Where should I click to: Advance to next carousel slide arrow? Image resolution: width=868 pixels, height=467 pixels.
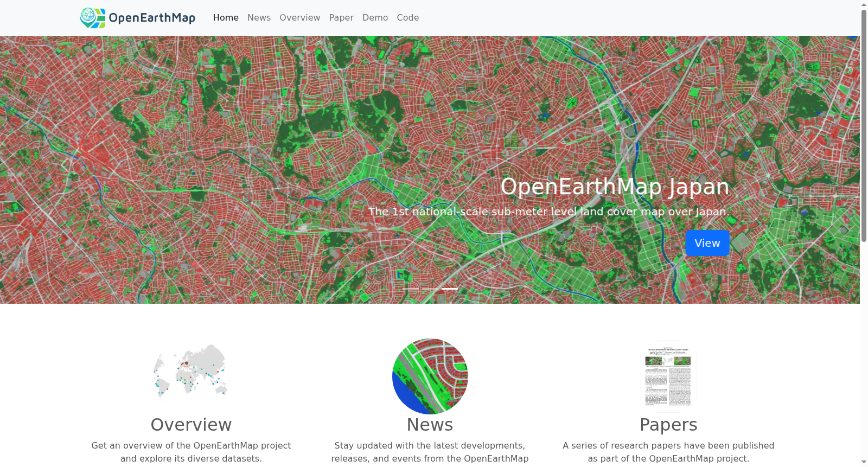(795, 165)
